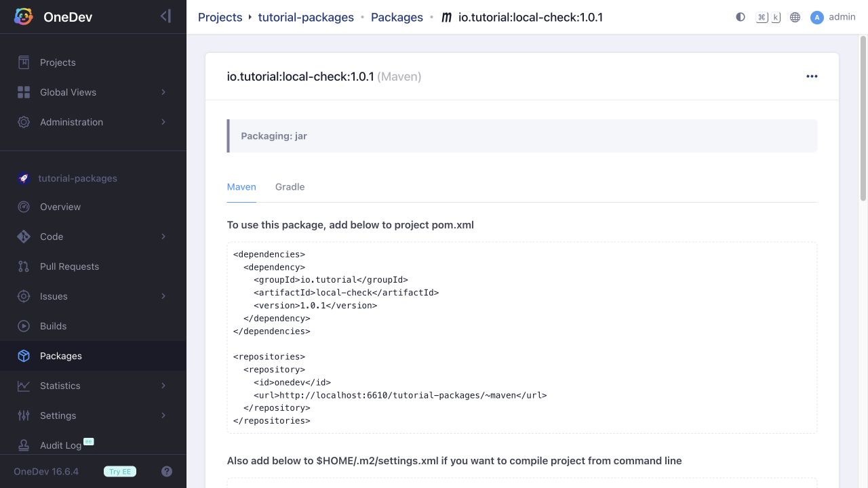Viewport: 868px width, 488px height.
Task: Click the settings.xml instruction heading
Action: coord(454,461)
